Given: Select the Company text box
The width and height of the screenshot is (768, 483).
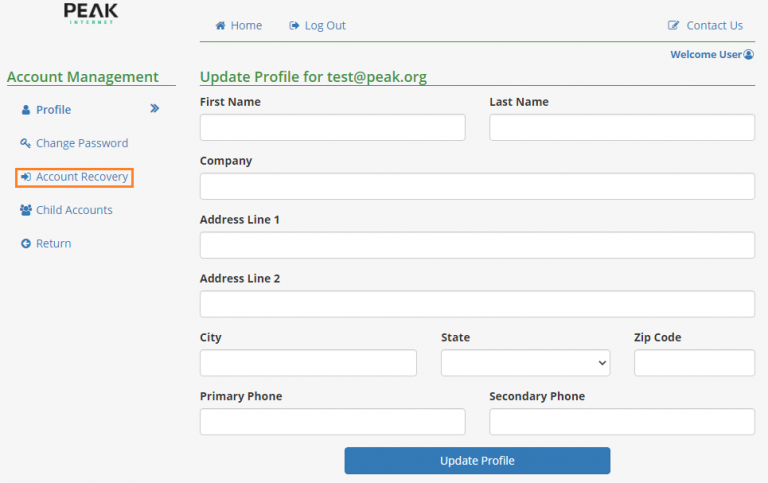Looking at the screenshot, I should 477,187.
